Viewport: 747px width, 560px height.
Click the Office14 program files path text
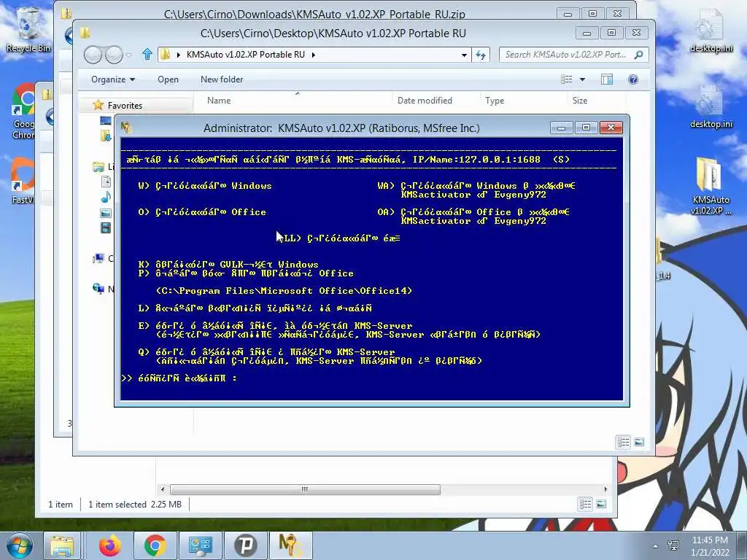point(284,291)
